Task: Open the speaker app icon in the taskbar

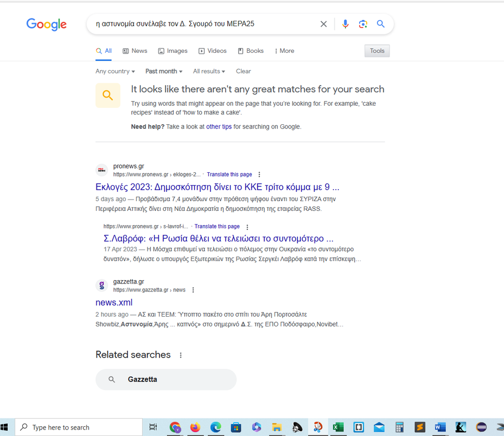Action: pos(297,427)
